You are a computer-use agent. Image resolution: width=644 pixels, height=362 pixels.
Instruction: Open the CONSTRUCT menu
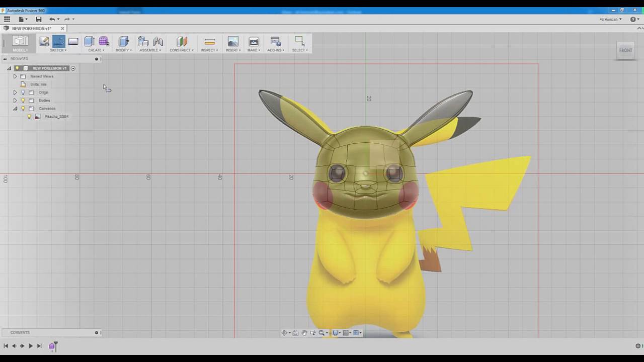point(182,50)
